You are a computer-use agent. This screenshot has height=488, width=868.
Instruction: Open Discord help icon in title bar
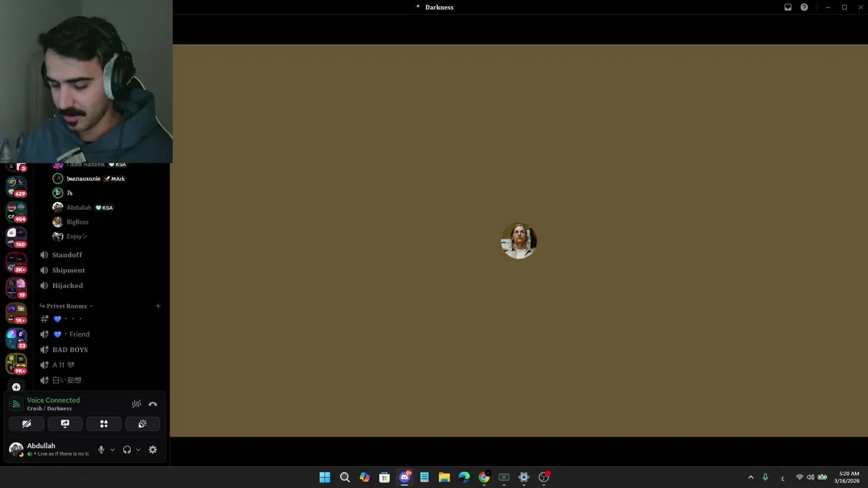pyautogui.click(x=804, y=7)
